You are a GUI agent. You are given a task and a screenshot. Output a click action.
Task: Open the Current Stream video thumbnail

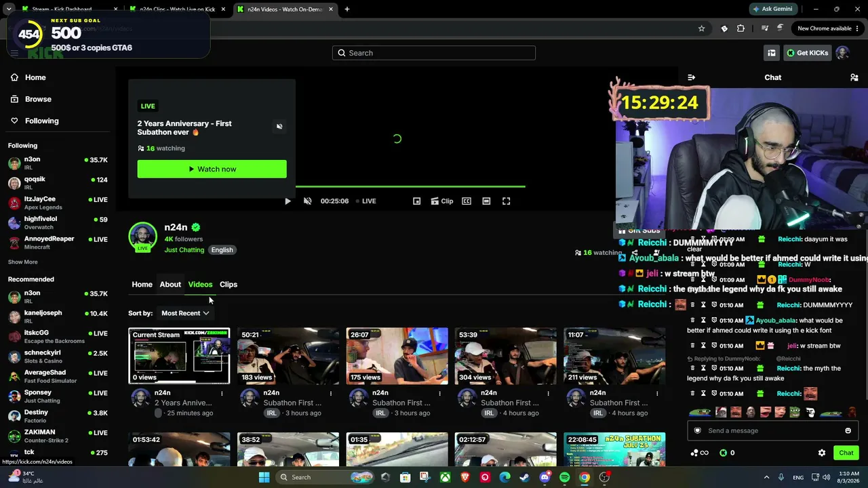(x=179, y=356)
